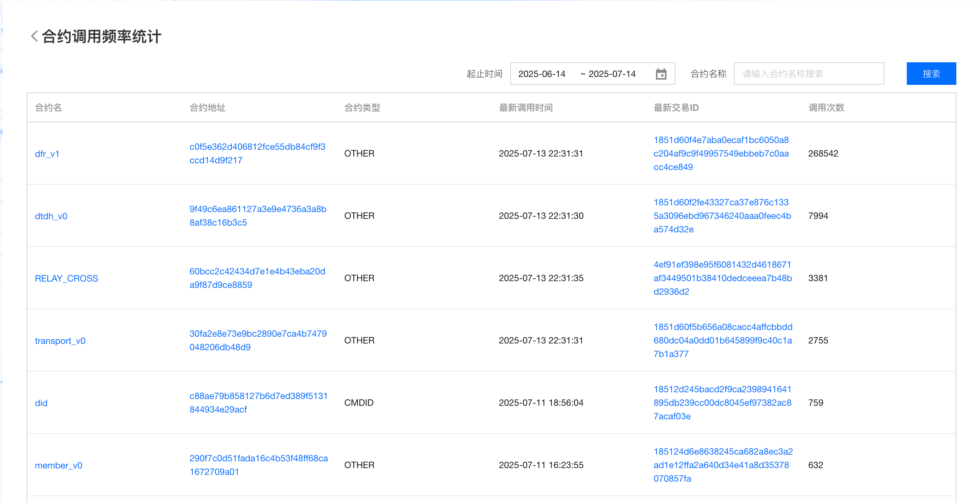
Task: Open the member_v0 contract link
Action: (58, 465)
